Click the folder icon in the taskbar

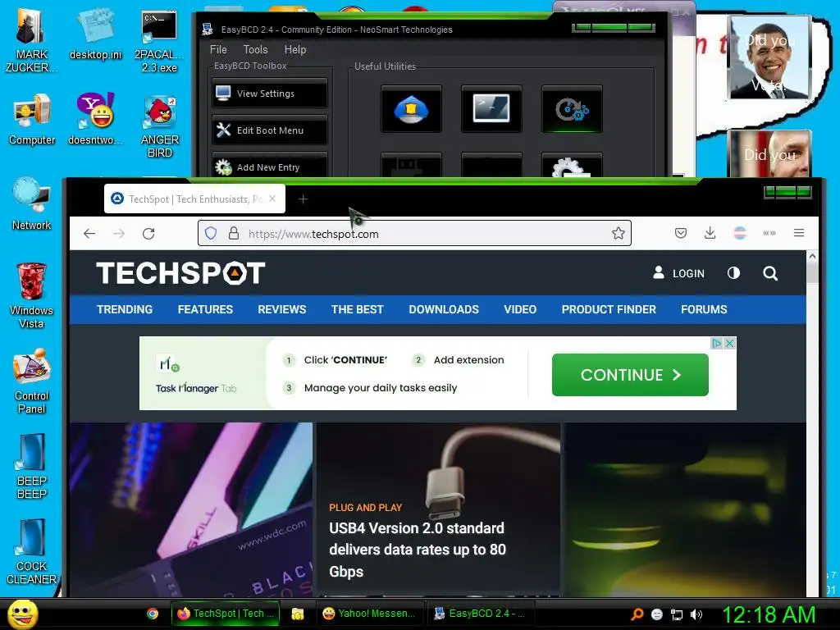click(297, 614)
